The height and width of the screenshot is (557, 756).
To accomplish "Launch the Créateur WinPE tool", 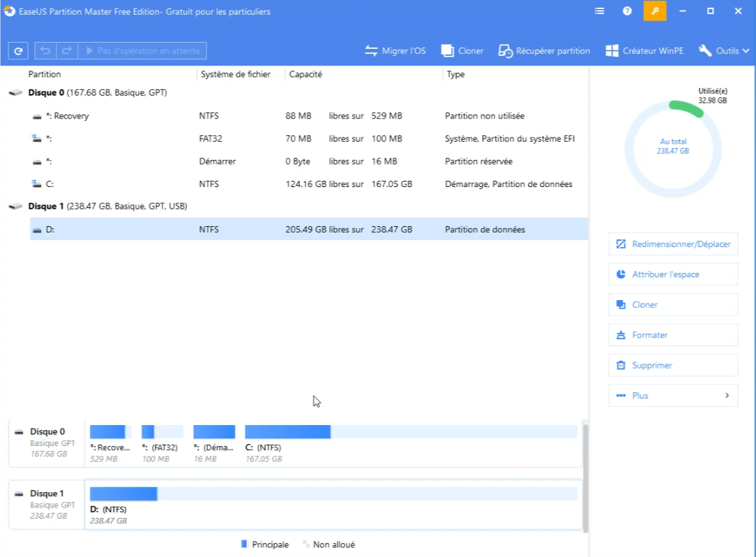I will tap(644, 50).
